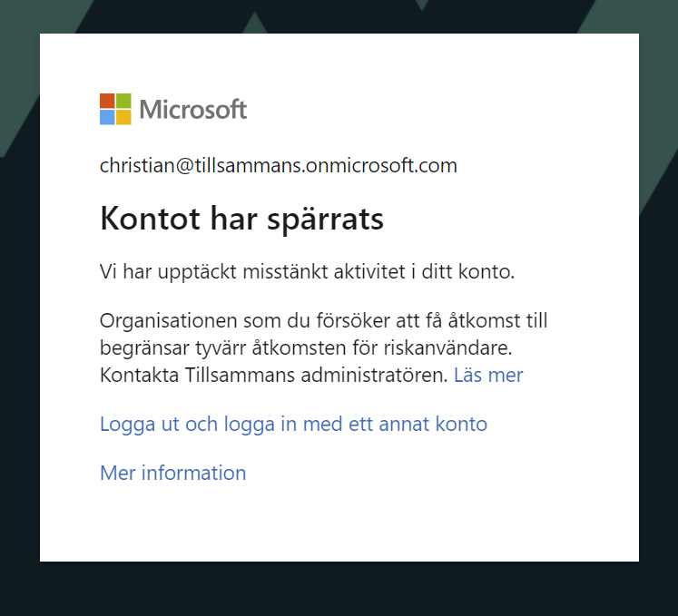
Task: Open the "Läs mer" link
Action: pyautogui.click(x=488, y=374)
